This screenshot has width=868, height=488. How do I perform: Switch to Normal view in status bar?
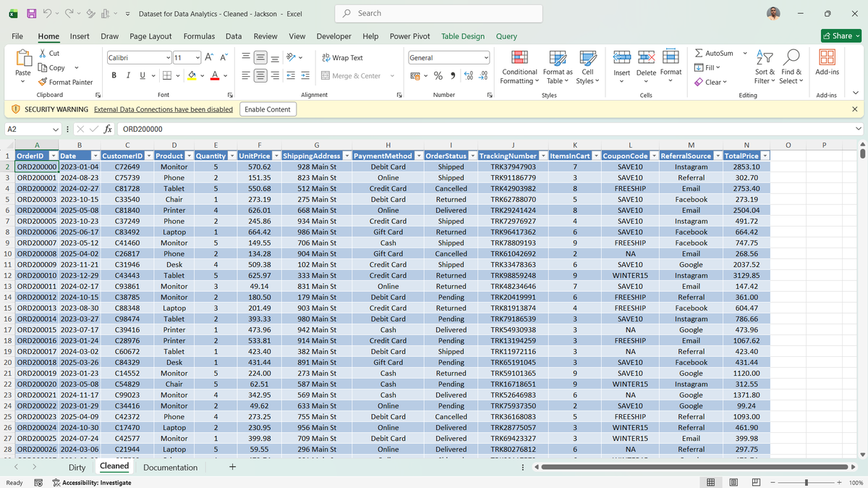click(x=711, y=482)
